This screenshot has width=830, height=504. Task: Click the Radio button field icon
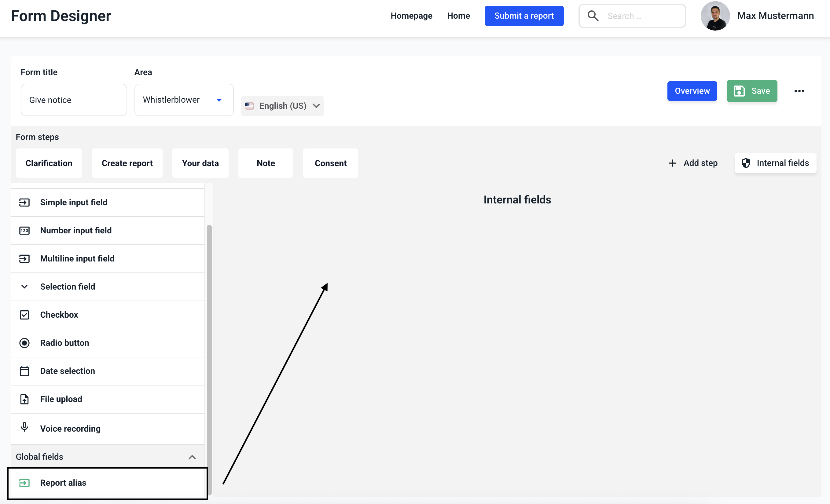24,343
